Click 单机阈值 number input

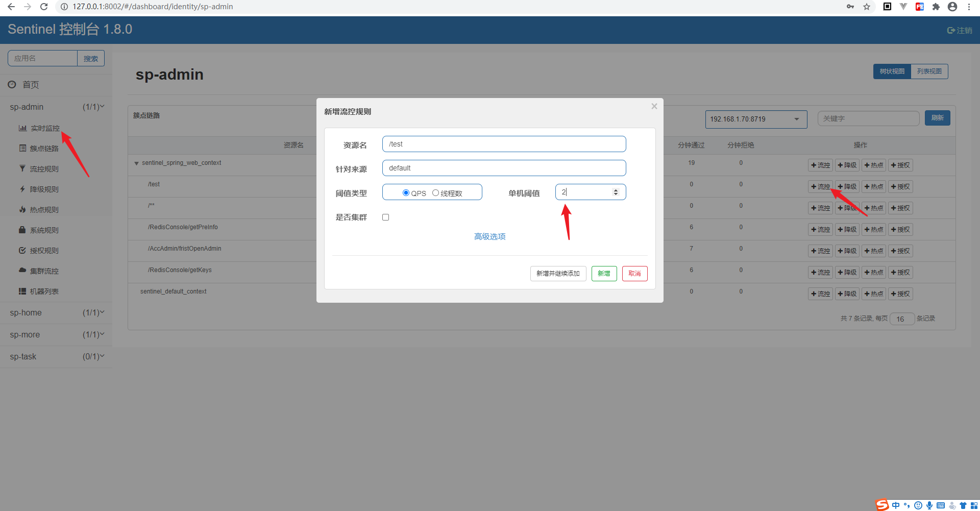[x=591, y=192]
